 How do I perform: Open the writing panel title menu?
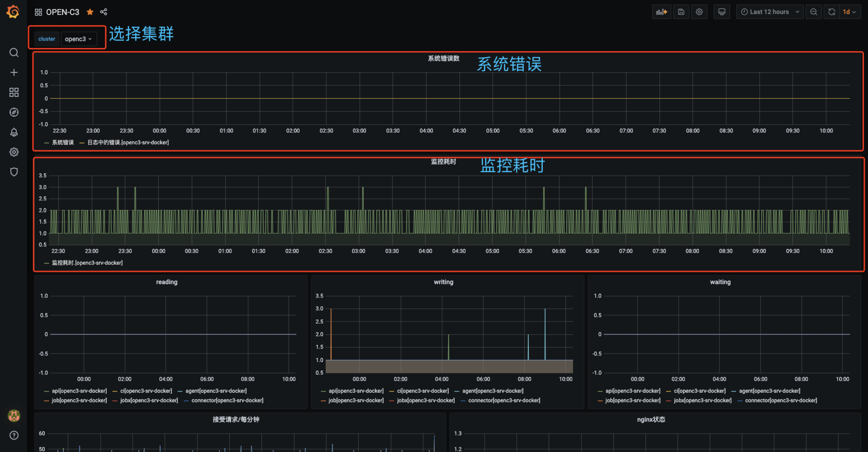(443, 282)
